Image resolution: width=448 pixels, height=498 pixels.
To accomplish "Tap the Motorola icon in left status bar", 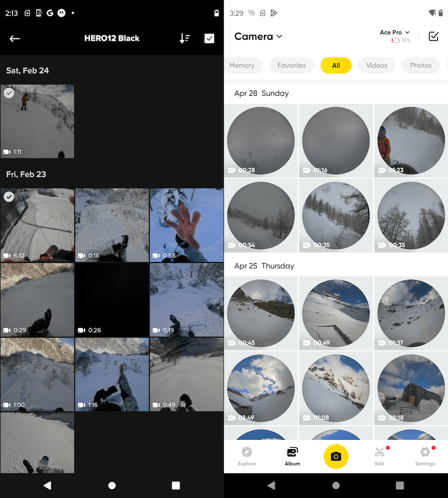I will coord(61,13).
